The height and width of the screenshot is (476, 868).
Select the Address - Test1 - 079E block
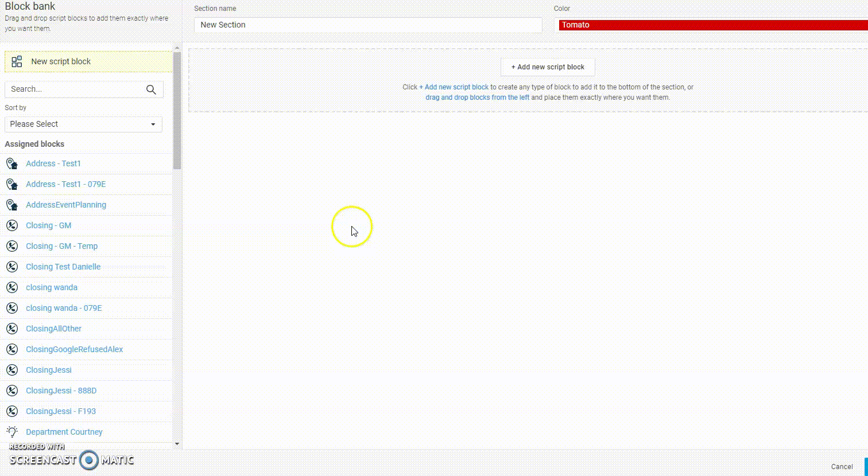(65, 184)
